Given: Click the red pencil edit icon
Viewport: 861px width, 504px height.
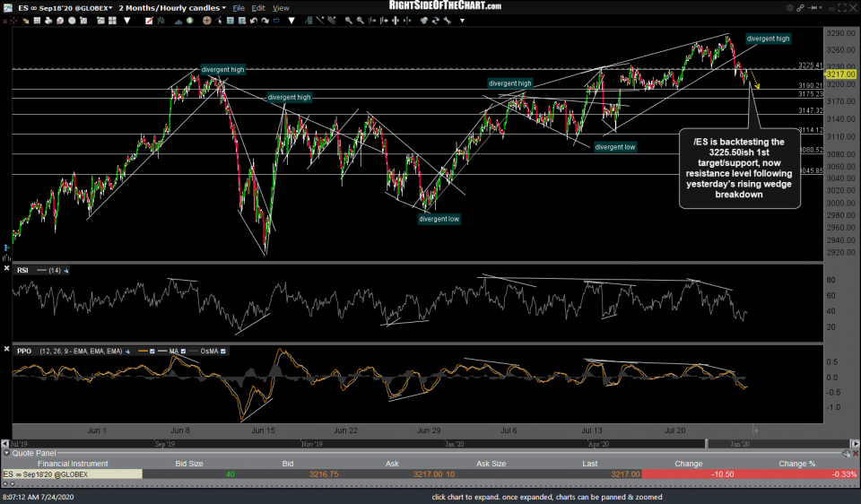Looking at the screenshot, I should pyautogui.click(x=149, y=21).
